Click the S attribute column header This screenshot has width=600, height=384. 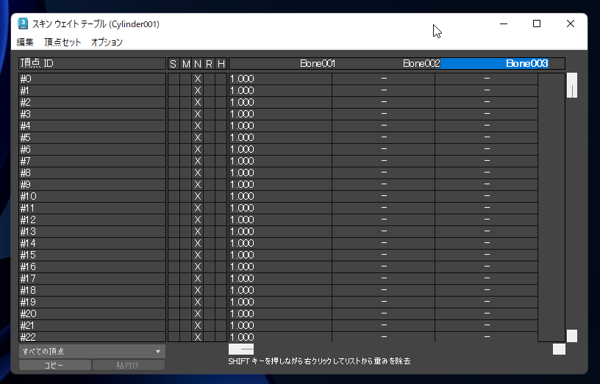[173, 64]
